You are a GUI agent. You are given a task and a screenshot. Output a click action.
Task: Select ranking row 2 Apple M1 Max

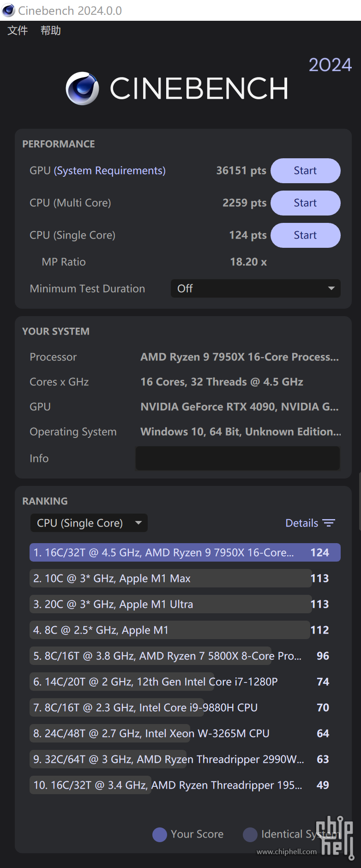click(185, 578)
